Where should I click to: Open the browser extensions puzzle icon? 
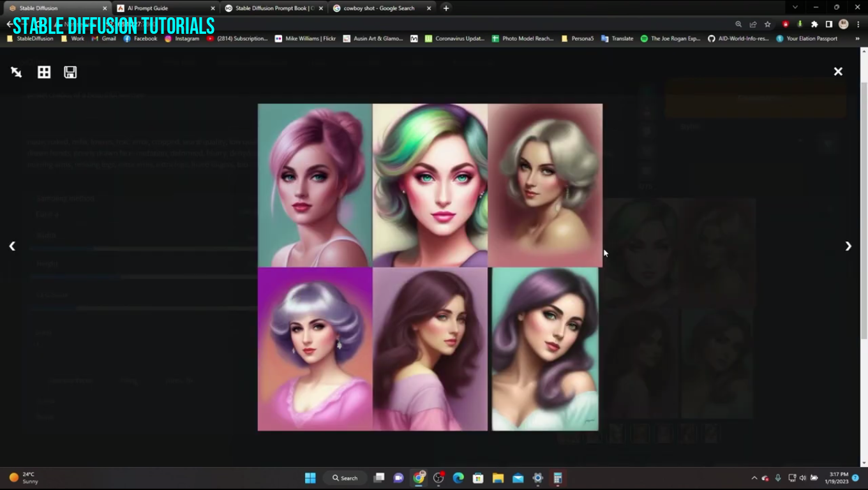coord(814,24)
